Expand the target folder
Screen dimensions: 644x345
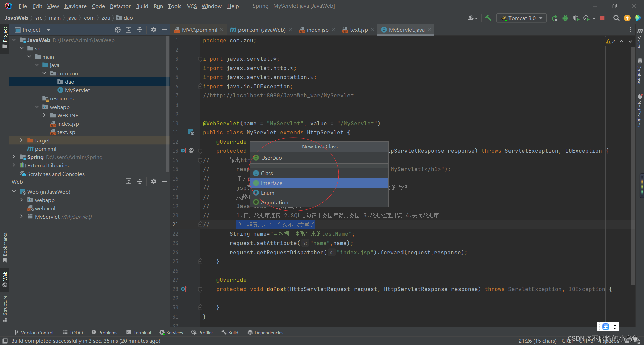21,140
